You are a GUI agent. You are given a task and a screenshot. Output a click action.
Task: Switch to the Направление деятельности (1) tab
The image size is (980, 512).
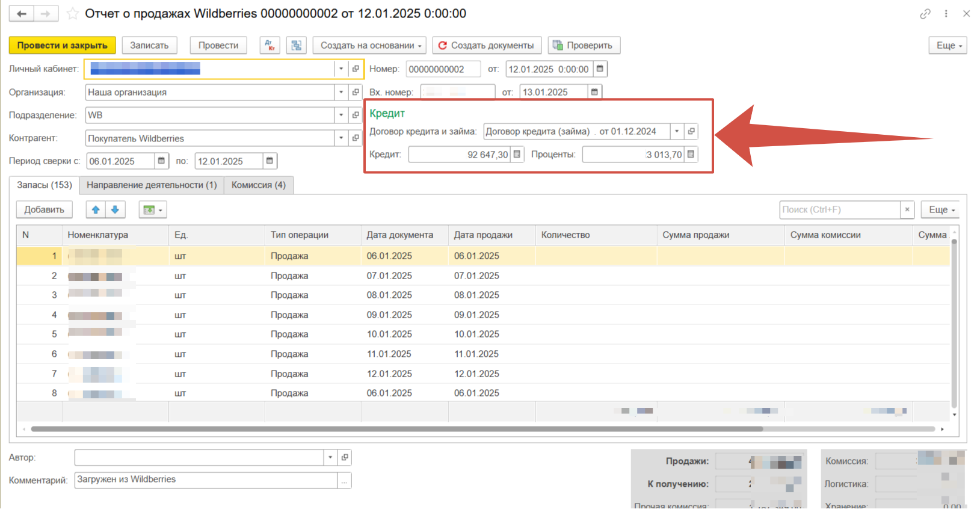[152, 185]
